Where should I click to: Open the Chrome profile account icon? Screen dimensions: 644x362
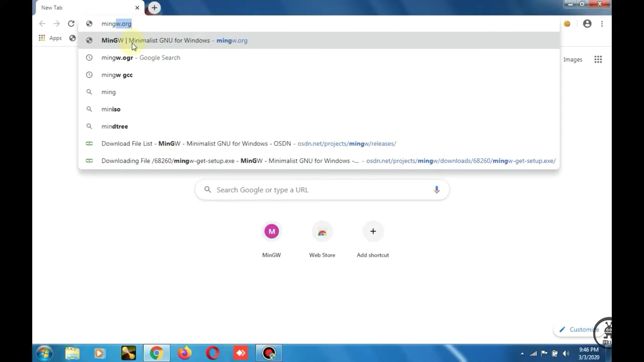point(587,24)
